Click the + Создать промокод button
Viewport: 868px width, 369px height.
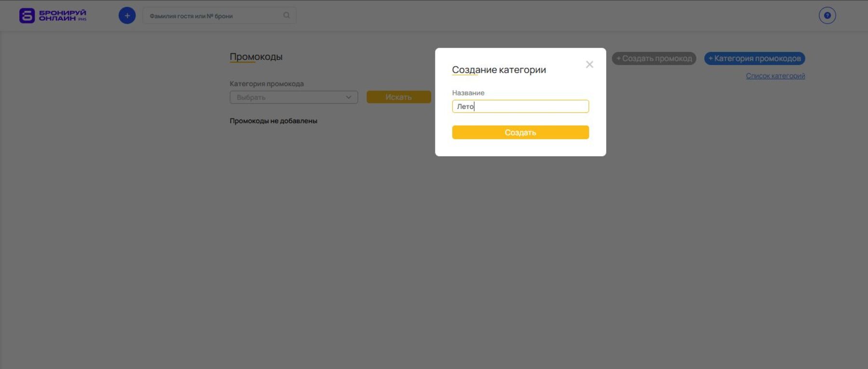pyautogui.click(x=654, y=58)
